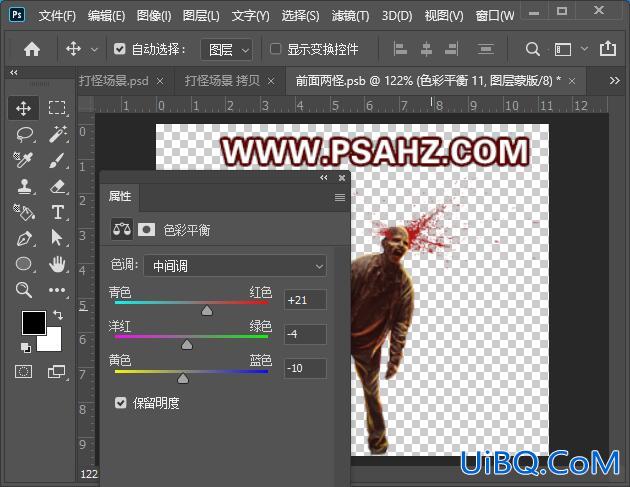The image size is (630, 487).
Task: Collapse the Properties panel to icons
Action: point(324,178)
